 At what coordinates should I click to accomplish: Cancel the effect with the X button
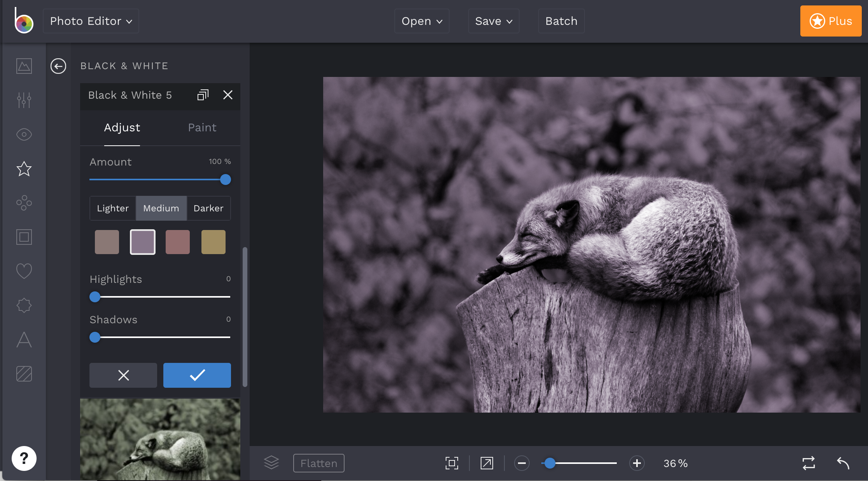click(123, 375)
